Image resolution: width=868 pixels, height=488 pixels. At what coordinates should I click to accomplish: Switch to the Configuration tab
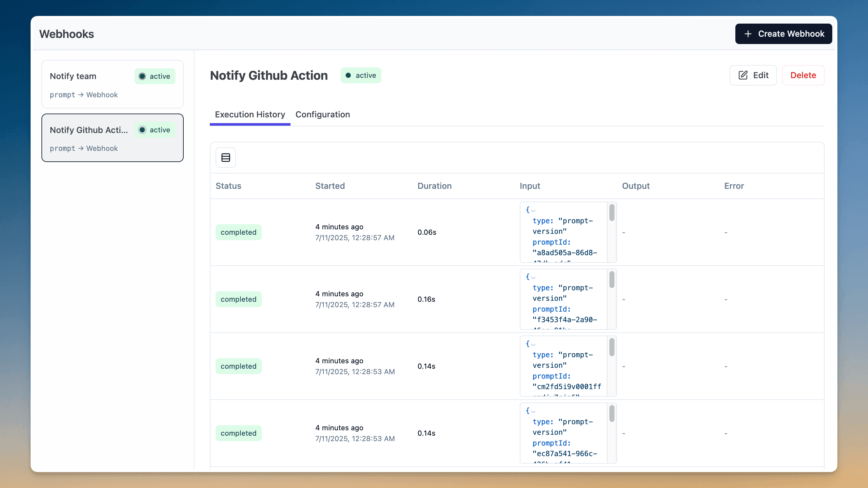(322, 115)
